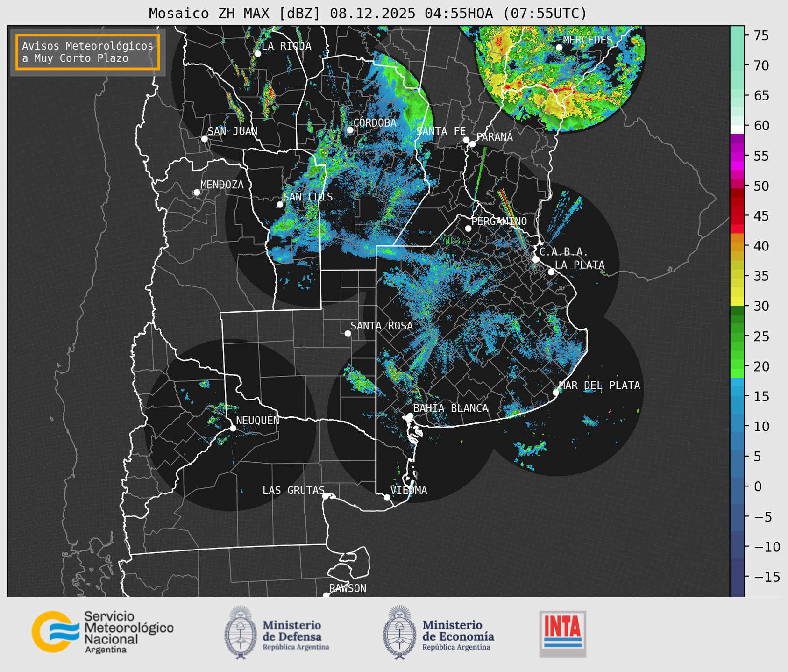Click the Mendoza city marker dot
The image size is (788, 672).
(197, 193)
